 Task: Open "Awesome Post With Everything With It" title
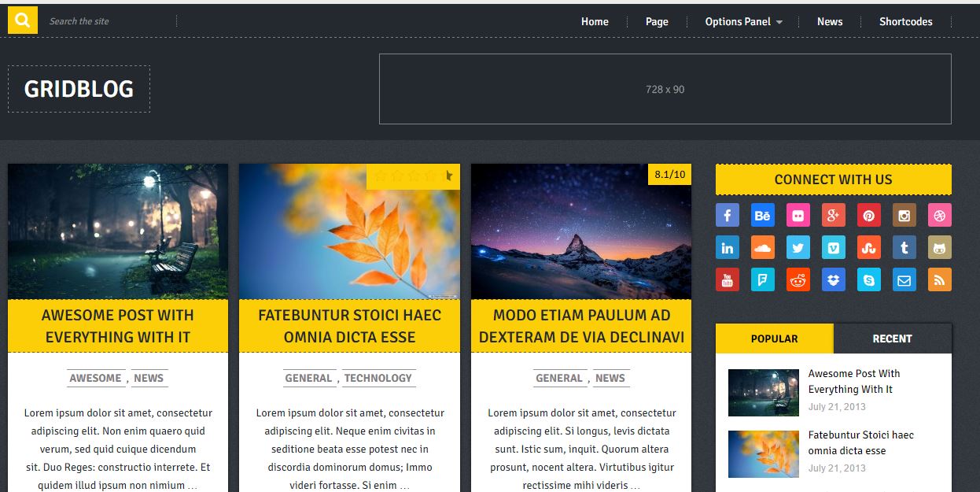coord(118,326)
